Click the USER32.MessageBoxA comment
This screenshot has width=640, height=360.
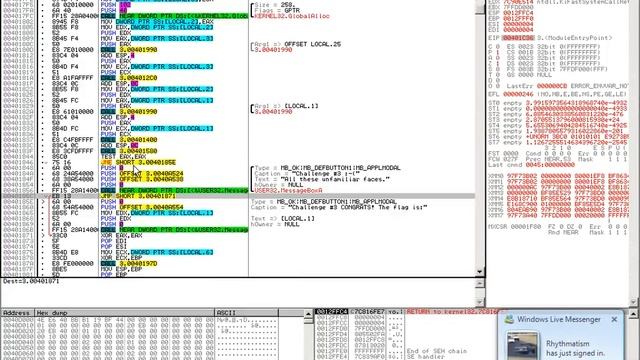288,191
